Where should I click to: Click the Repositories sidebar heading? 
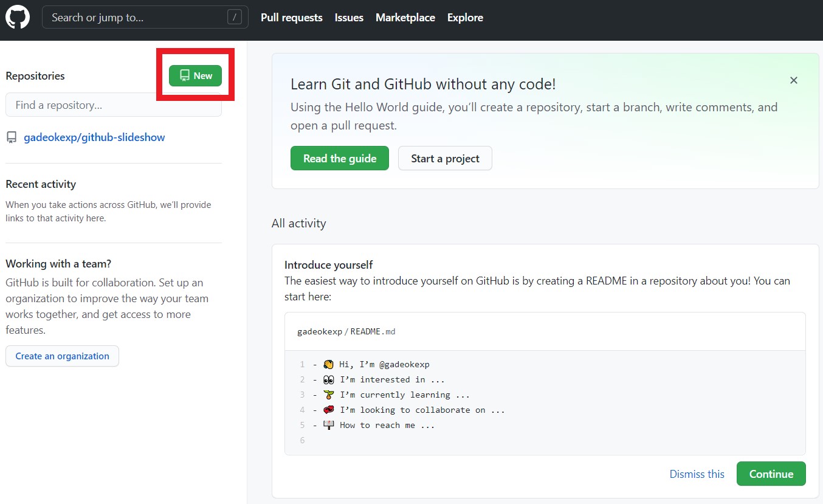[x=35, y=76]
